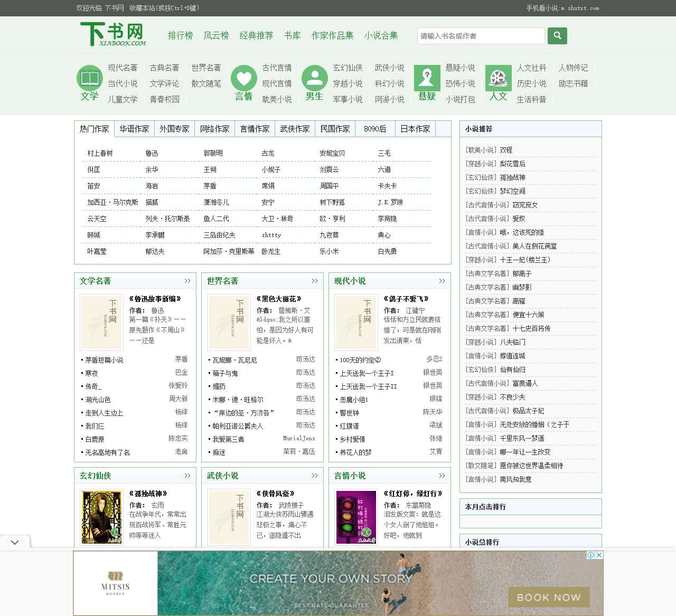Collapse the bottom-left chevron panel
This screenshot has width=676, height=616.
[15, 542]
